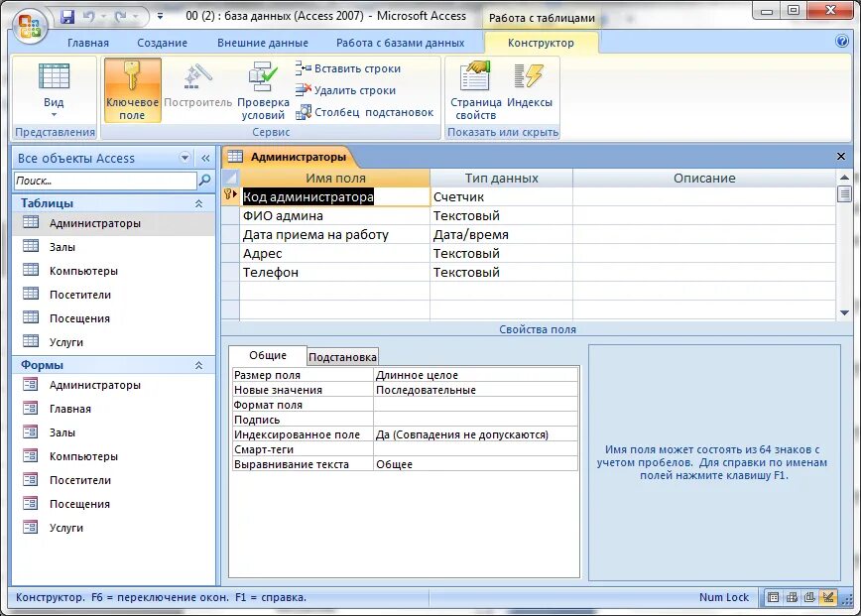Open the Компьютеры form
The width and height of the screenshot is (861, 616).
tap(113, 456)
